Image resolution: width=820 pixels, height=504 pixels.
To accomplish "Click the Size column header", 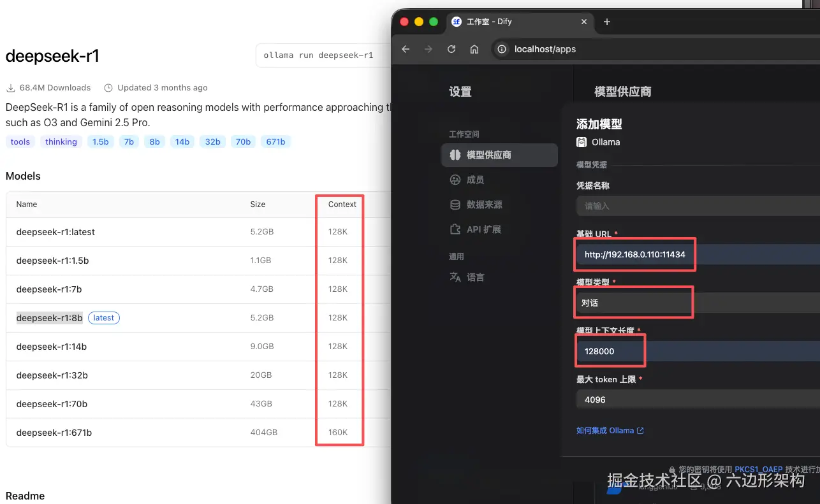I will 258,205.
